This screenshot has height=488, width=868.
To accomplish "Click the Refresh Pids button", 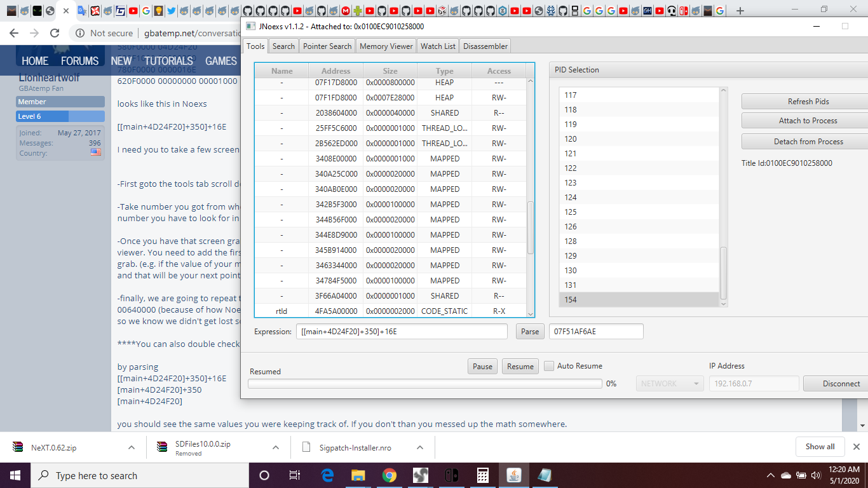I will tap(808, 101).
